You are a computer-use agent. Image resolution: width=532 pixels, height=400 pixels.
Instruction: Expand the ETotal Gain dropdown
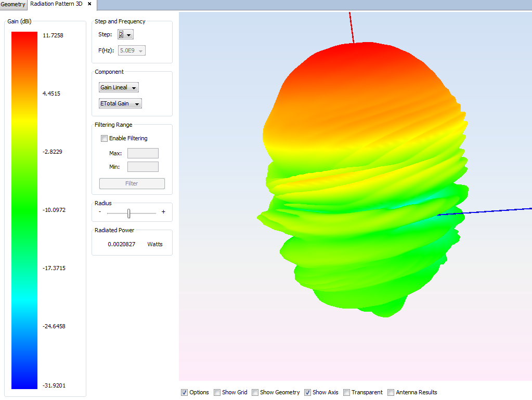(x=120, y=104)
